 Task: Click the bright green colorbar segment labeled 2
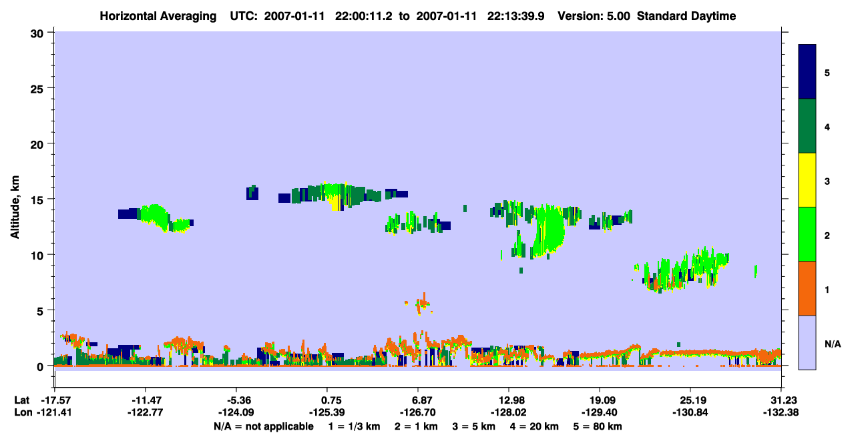(807, 234)
